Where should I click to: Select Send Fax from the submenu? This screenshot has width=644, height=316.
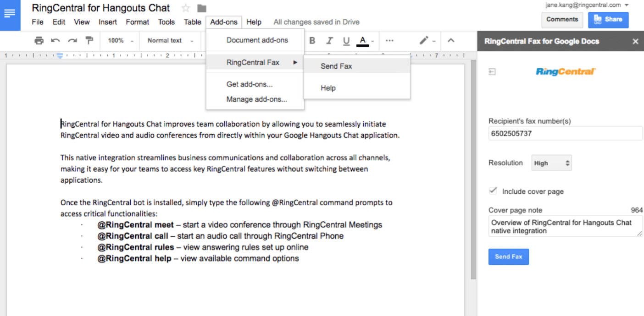(x=336, y=66)
